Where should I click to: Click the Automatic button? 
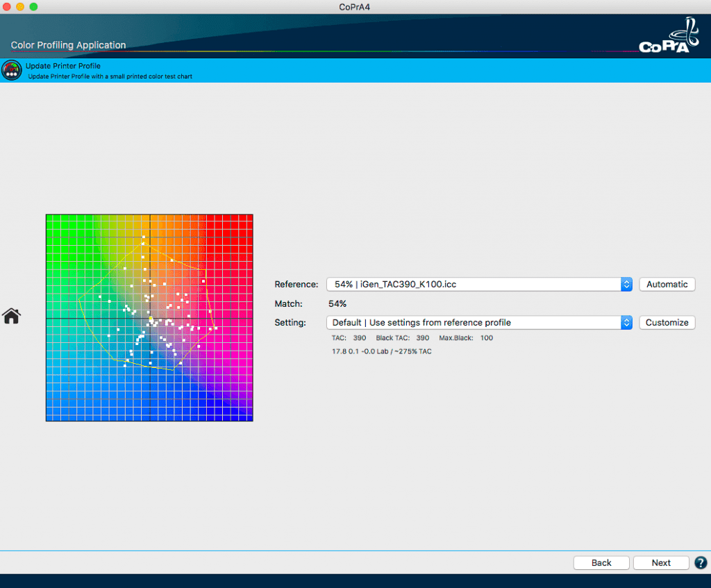(x=667, y=284)
